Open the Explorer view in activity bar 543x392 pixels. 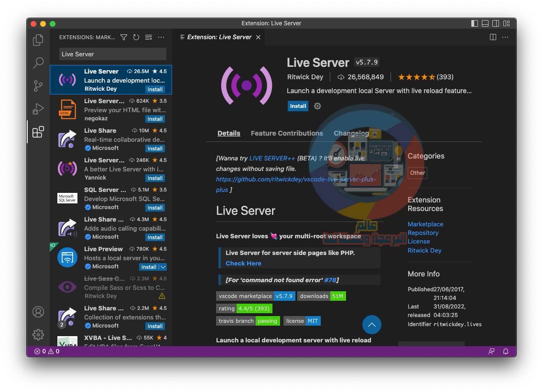click(x=38, y=40)
